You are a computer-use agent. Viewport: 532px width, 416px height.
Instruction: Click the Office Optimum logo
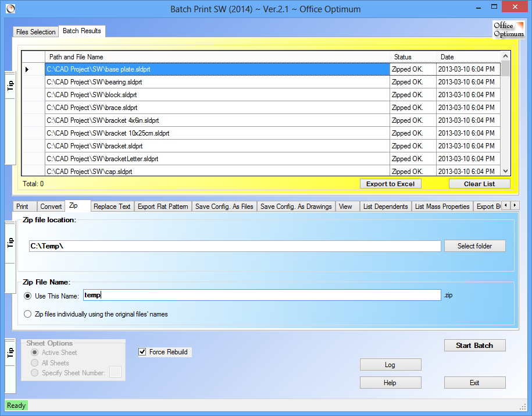[x=508, y=30]
